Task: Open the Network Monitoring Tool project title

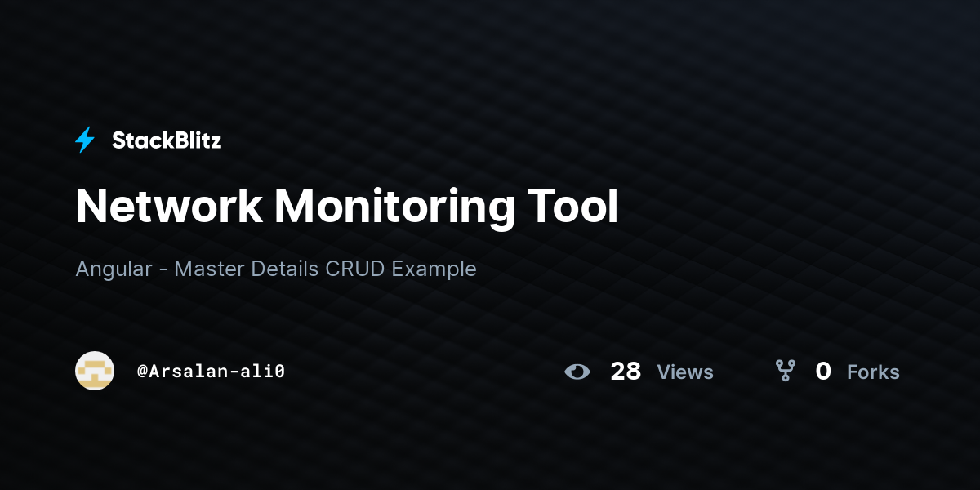Action: coord(347,207)
